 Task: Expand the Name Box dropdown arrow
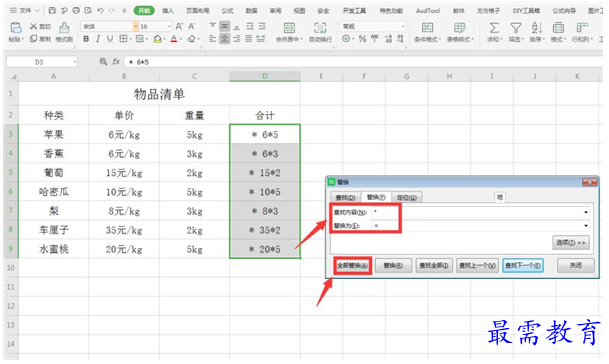click(74, 62)
